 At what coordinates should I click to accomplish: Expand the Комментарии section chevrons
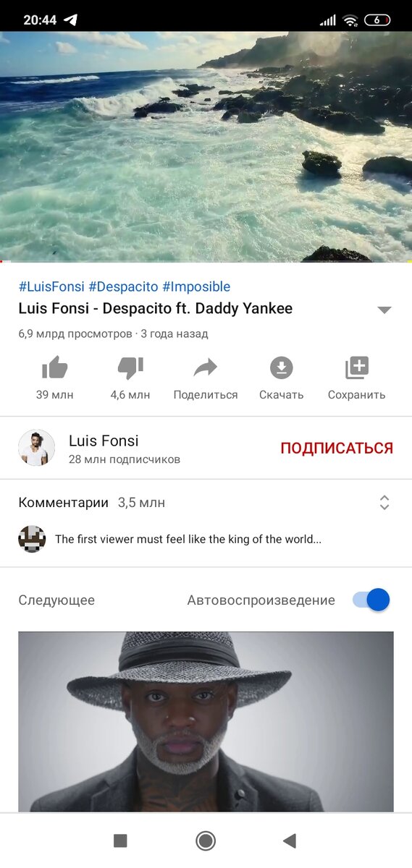[x=384, y=503]
